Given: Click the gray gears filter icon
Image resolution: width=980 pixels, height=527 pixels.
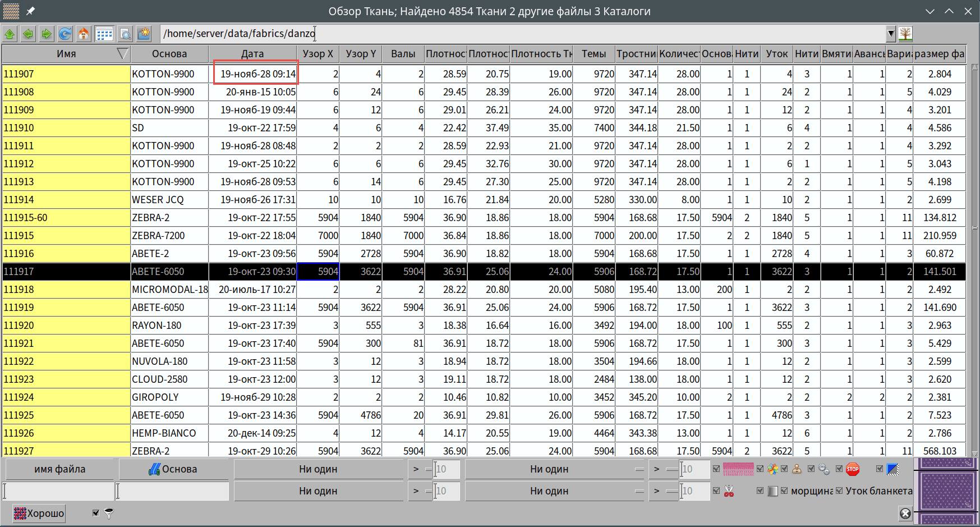Looking at the screenshot, I should click(x=824, y=469).
